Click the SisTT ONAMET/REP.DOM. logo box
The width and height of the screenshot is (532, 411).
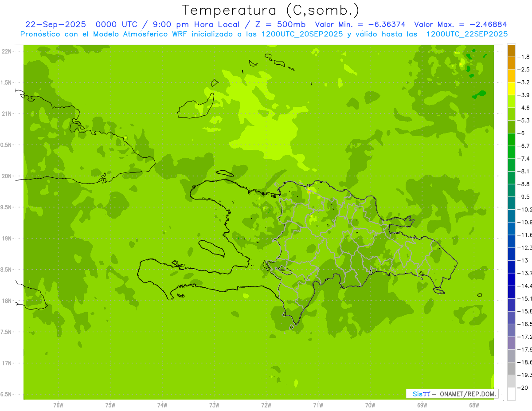(452, 394)
